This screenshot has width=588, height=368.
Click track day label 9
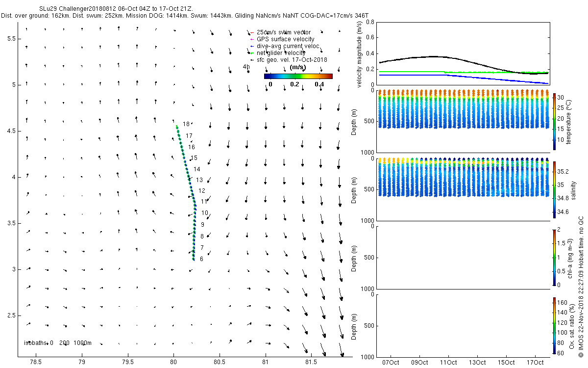pos(202,225)
